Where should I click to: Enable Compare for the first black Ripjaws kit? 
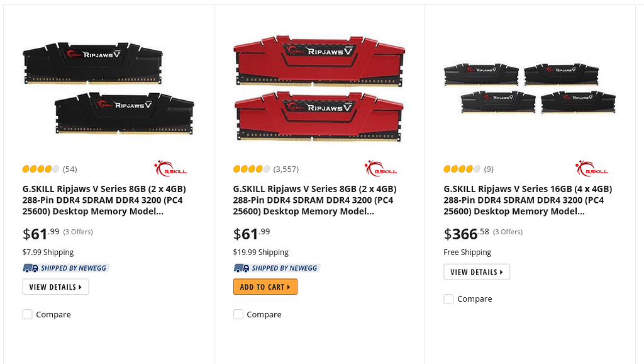click(x=28, y=314)
